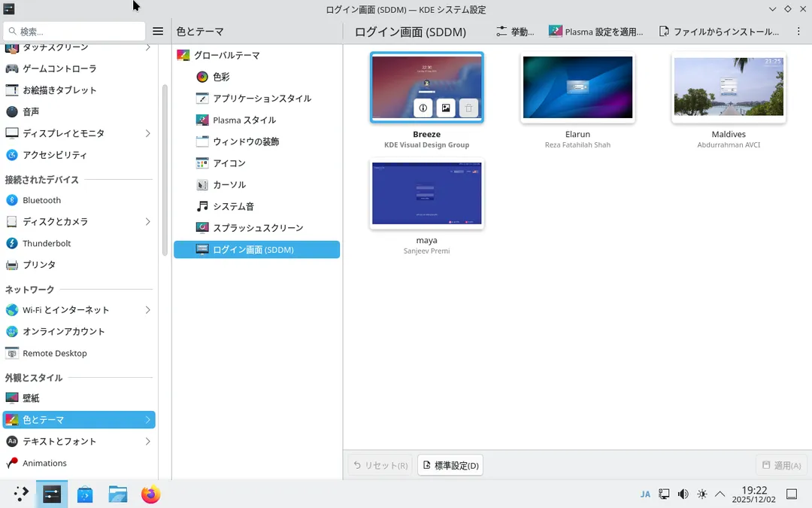Select the Maldives login theme

click(x=728, y=87)
